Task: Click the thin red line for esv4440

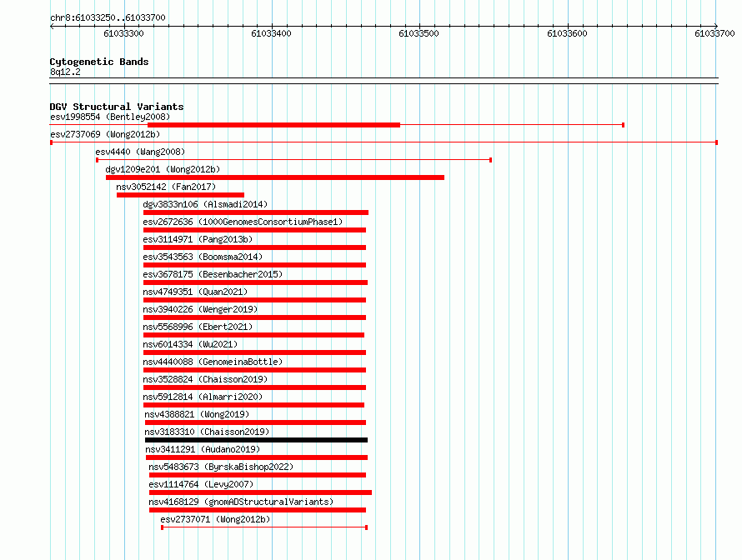Action: click(x=293, y=160)
